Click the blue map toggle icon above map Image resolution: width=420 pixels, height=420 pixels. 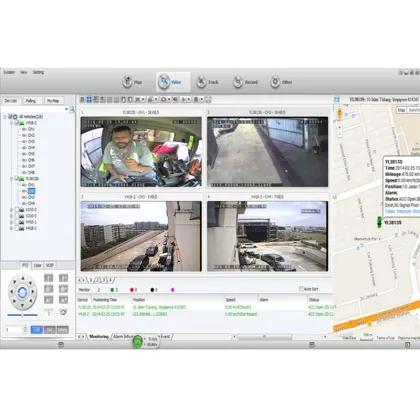point(337,99)
